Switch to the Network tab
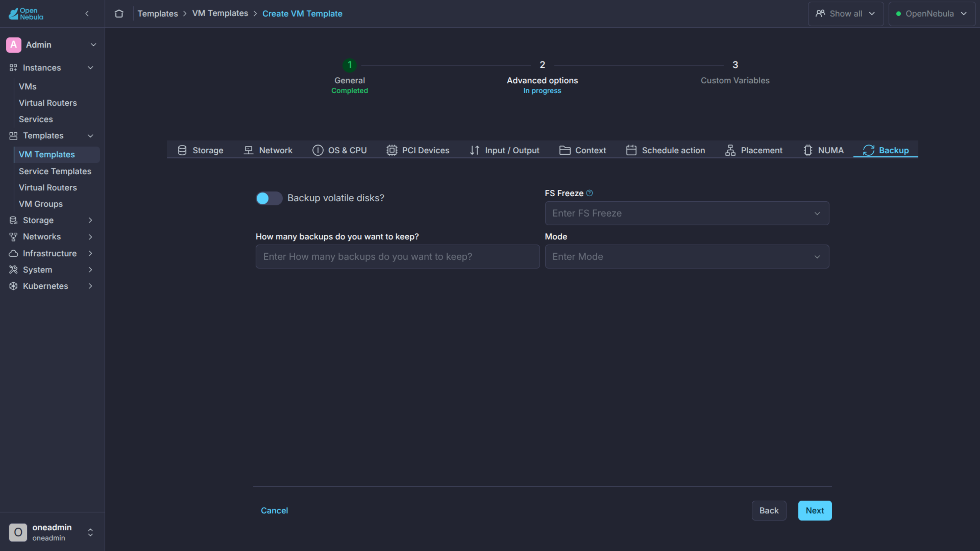The width and height of the screenshot is (980, 551). [x=268, y=150]
